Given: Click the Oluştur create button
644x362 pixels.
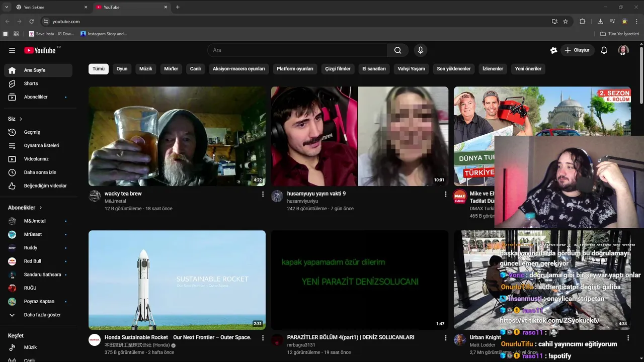Looking at the screenshot, I should tap(578, 50).
